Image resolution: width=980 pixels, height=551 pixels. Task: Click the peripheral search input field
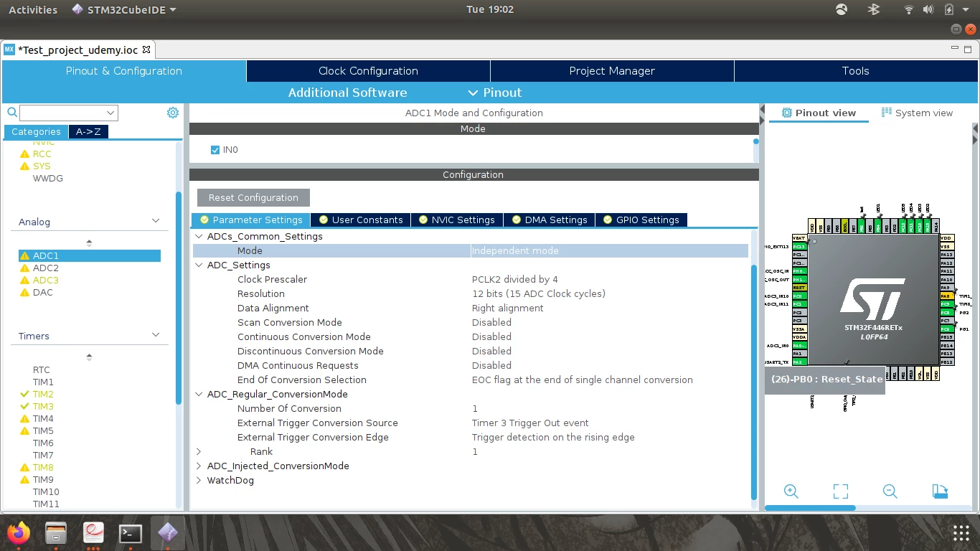(x=62, y=113)
